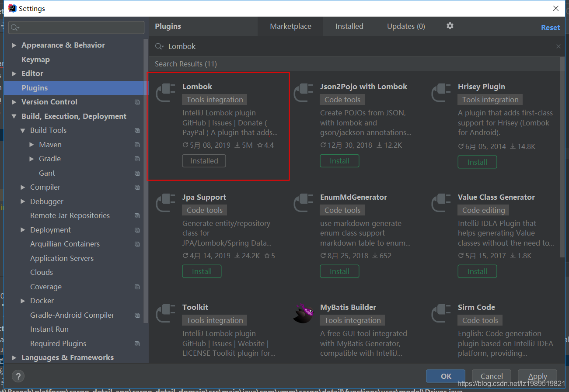Screen dimensions: 569x392
Task: Click project-level icon beside Build Tools
Action: tap(137, 130)
